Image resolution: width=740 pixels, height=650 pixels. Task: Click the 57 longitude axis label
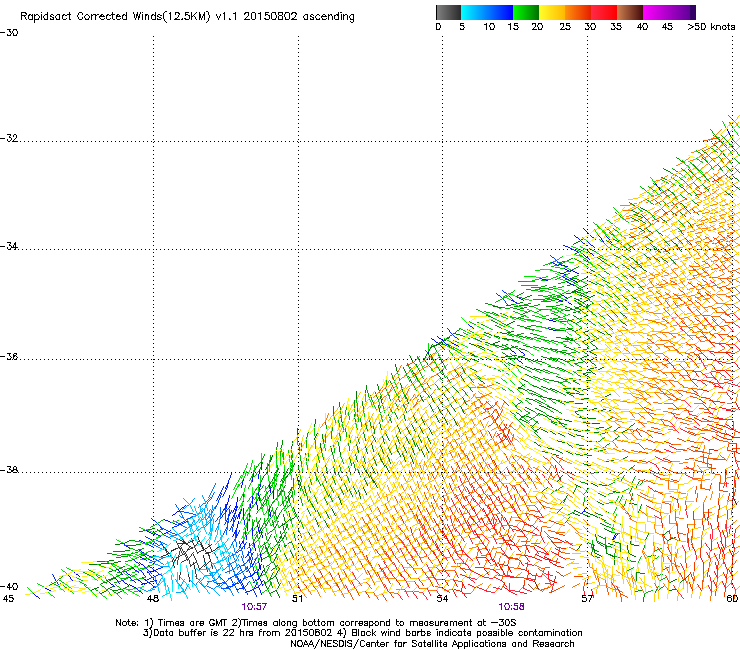(587, 599)
